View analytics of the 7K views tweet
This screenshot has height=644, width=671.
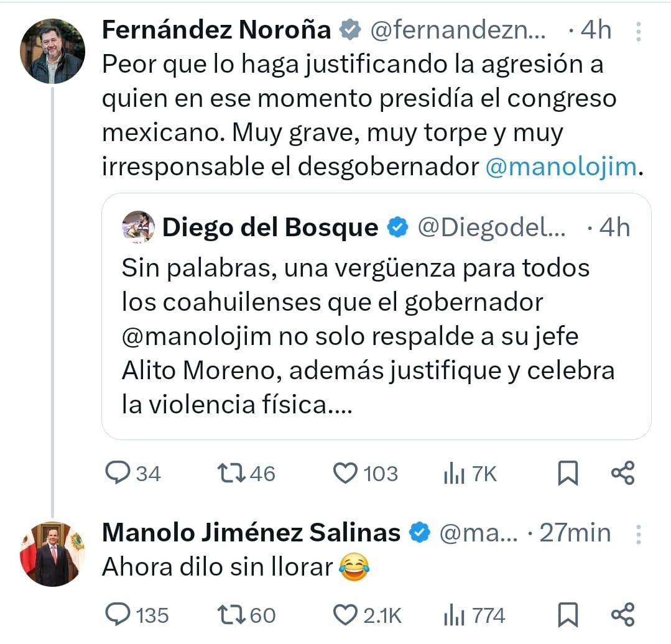453,475
